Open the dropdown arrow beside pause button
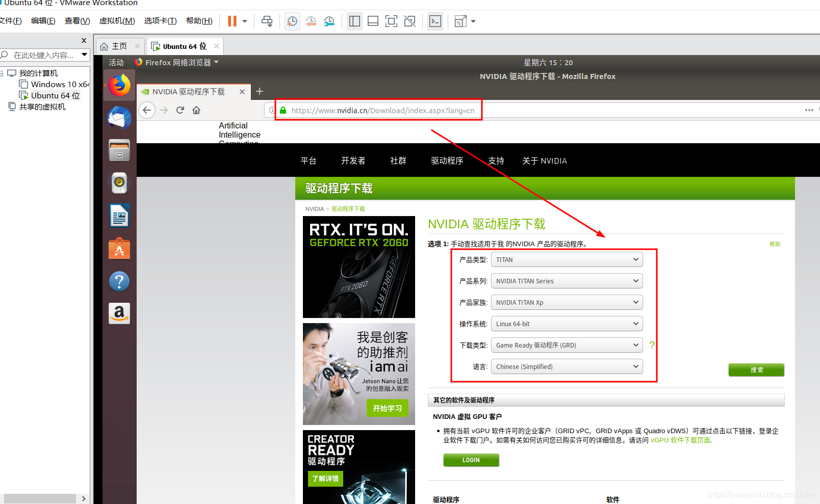Viewport: 820px width, 504px height. (245, 21)
